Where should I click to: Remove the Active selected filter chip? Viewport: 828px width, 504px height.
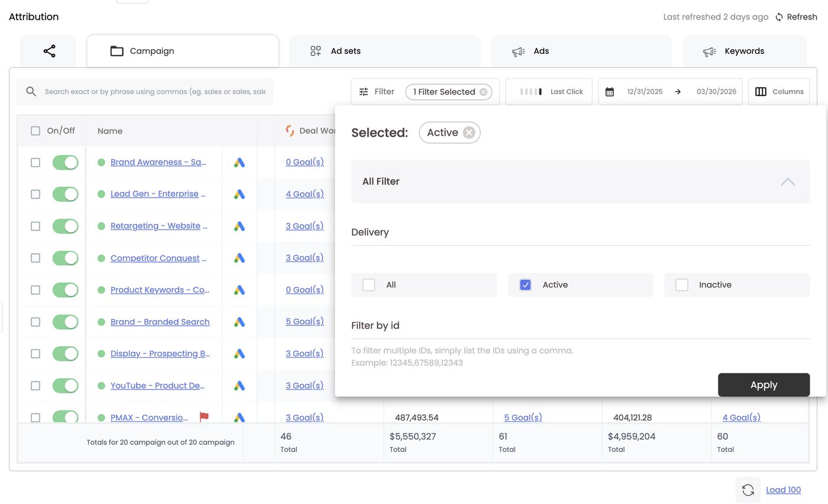click(x=469, y=133)
